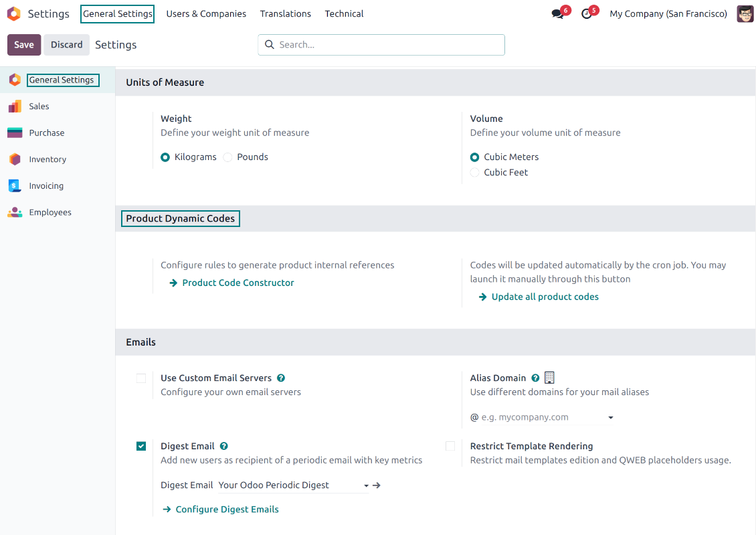
Task: Click the user avatar picture
Action: (745, 13)
